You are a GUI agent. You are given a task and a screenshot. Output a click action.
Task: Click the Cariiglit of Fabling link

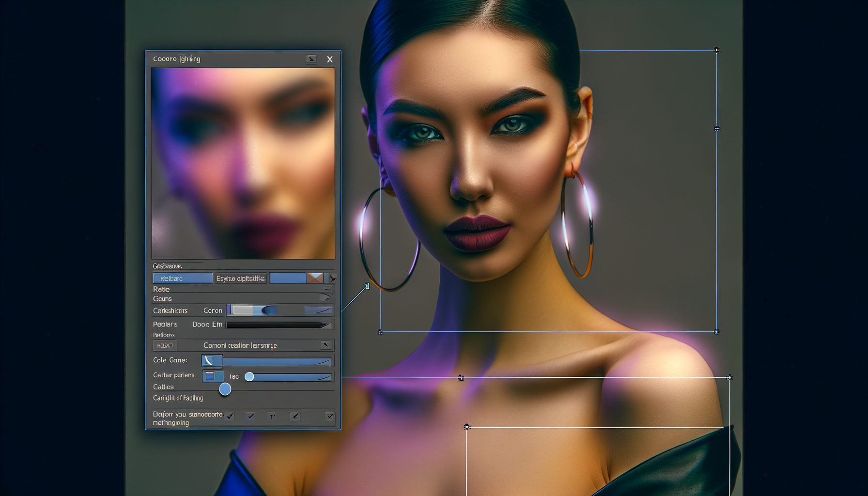(179, 398)
